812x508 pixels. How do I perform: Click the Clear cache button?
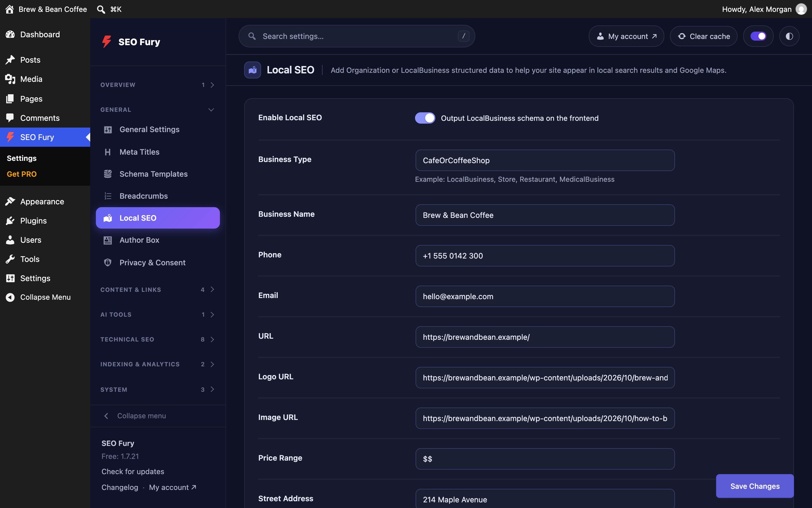704,36
